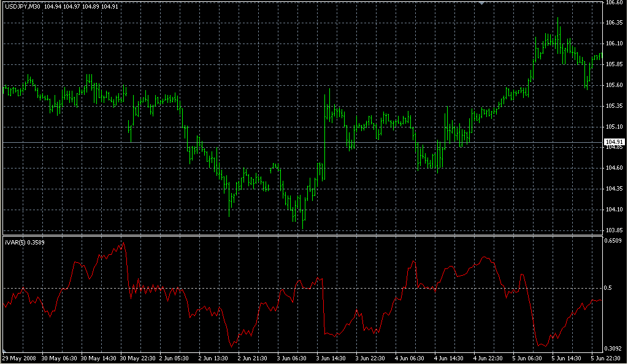Click the 106.60 price scale label
This screenshot has width=628, height=364.
(x=614, y=2)
